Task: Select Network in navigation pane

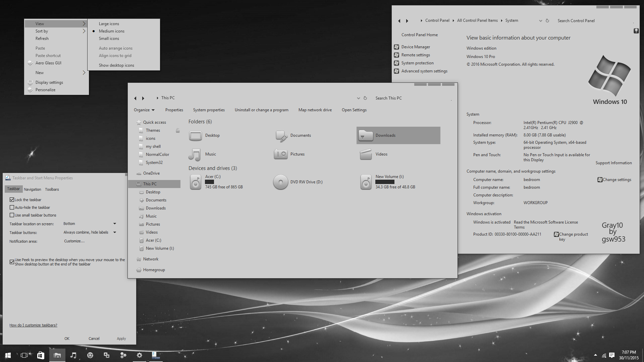Action: [151, 259]
